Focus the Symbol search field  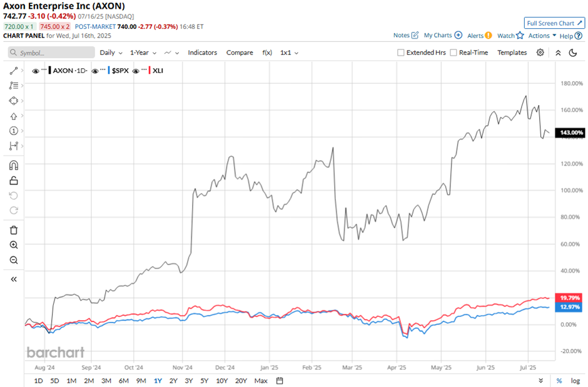[x=51, y=53]
